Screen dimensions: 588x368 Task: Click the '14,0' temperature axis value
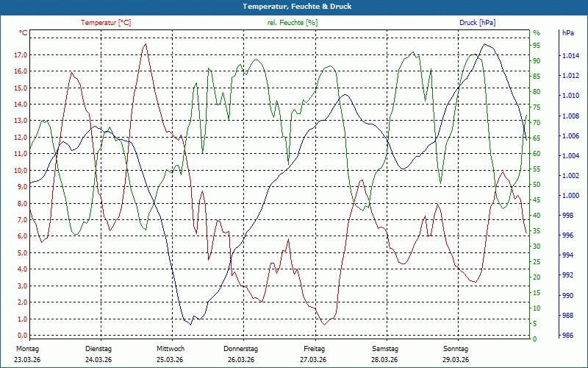point(21,105)
